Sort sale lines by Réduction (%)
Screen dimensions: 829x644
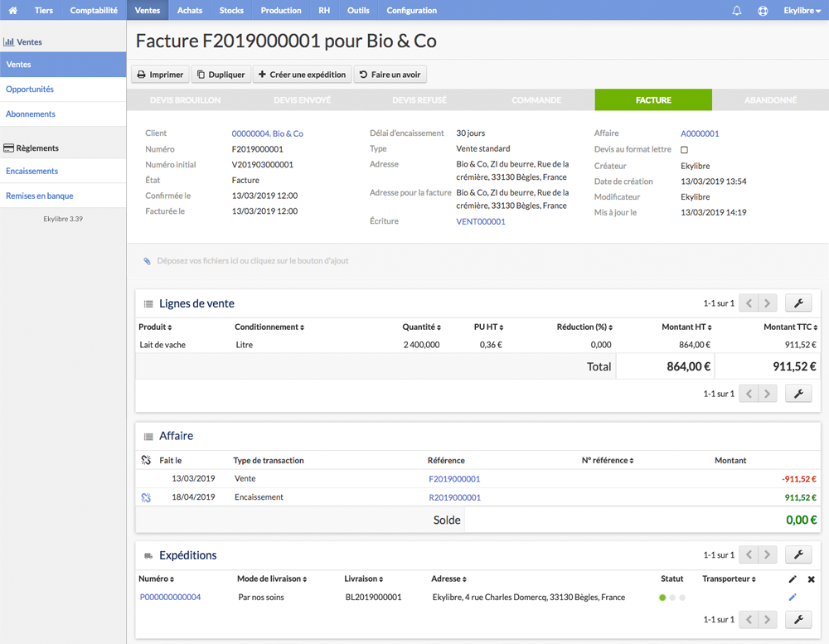pyautogui.click(x=584, y=327)
